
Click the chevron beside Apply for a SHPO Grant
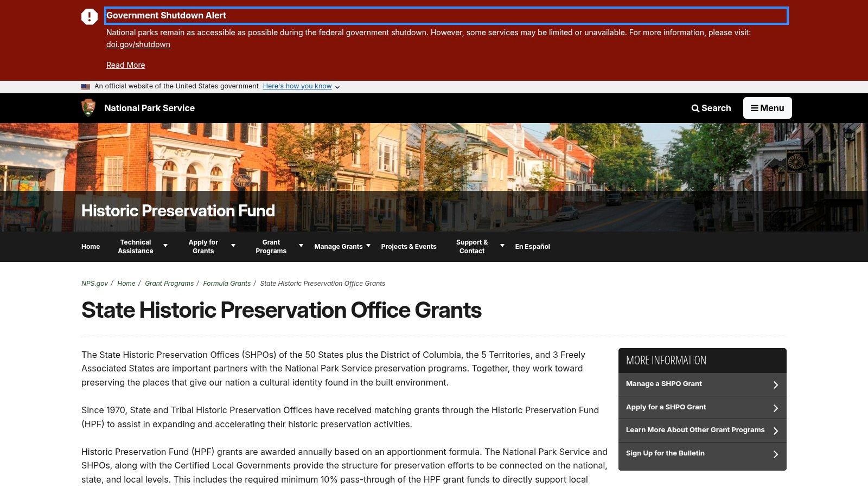pos(775,407)
